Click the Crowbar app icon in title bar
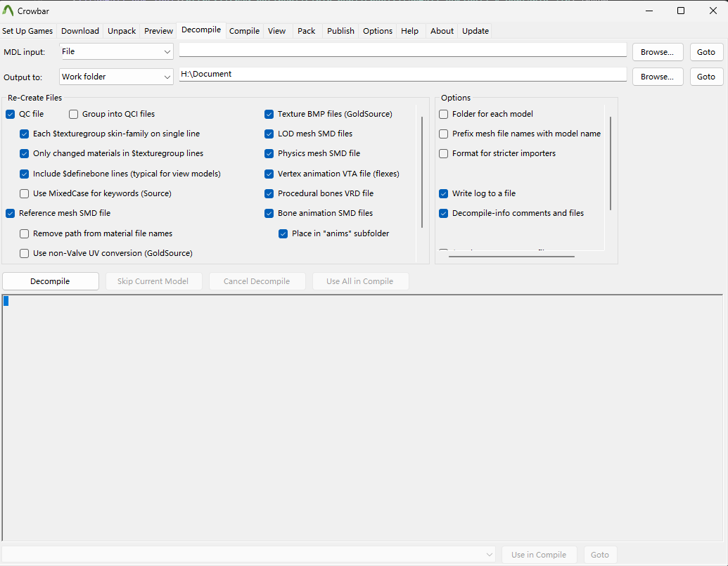The width and height of the screenshot is (728, 566). pyautogui.click(x=8, y=11)
